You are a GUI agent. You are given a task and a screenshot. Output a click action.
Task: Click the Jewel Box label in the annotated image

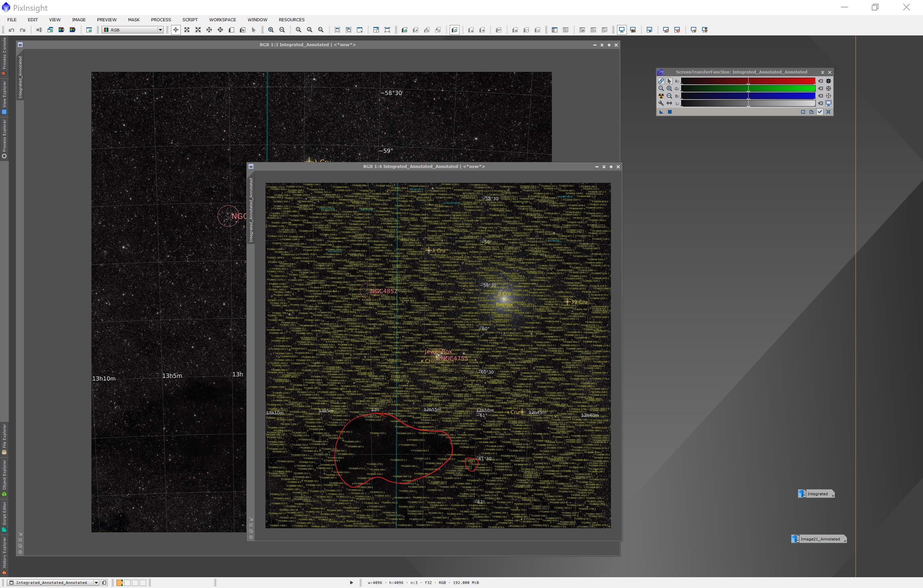[439, 352]
